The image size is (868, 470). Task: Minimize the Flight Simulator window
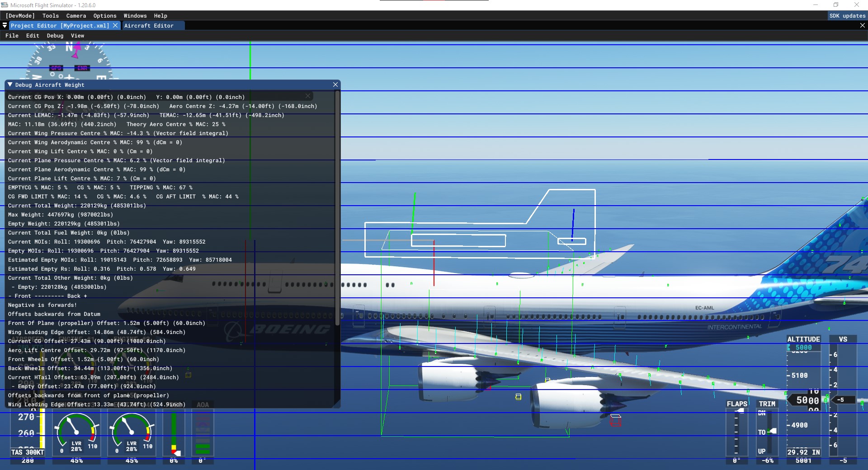pyautogui.click(x=816, y=5)
